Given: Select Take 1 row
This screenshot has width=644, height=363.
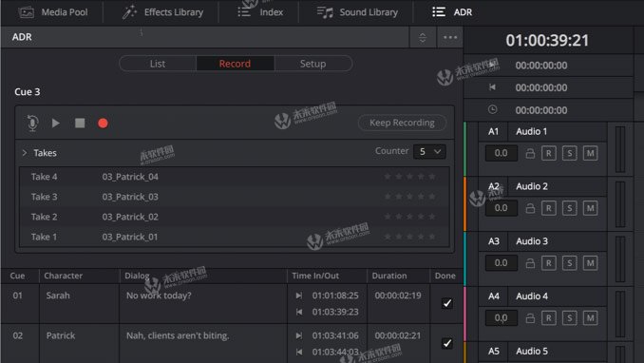Looking at the screenshot, I should coord(234,237).
